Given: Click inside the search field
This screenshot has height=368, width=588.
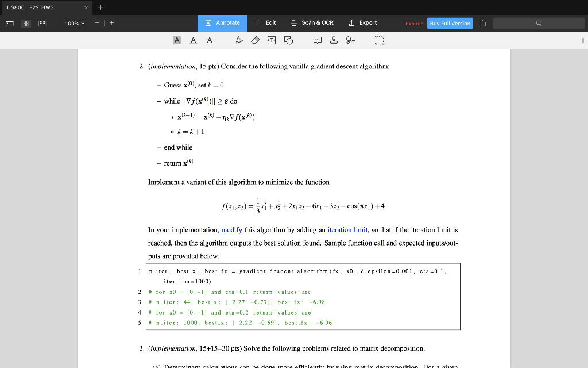Looking at the screenshot, I should (x=539, y=23).
